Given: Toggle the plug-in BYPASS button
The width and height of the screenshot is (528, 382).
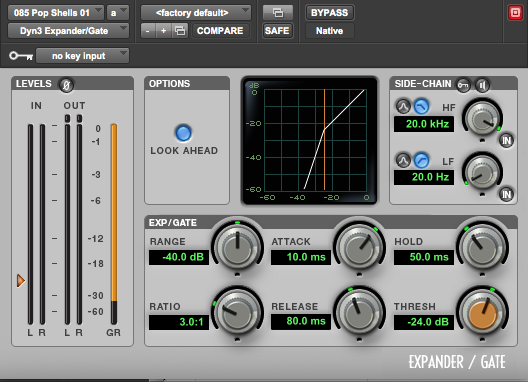Looking at the screenshot, I should [x=329, y=13].
